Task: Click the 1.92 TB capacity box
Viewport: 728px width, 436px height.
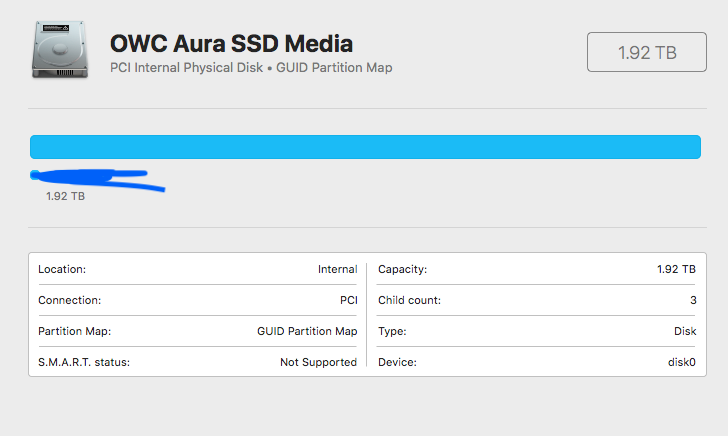Action: [x=647, y=52]
